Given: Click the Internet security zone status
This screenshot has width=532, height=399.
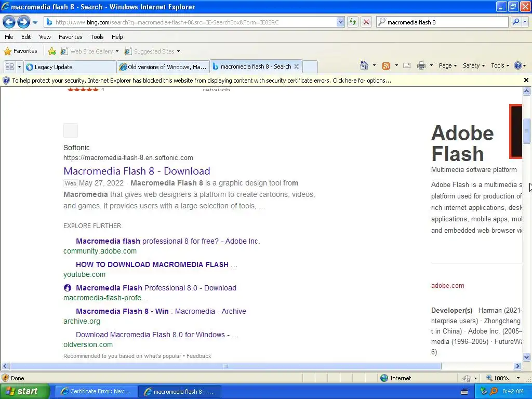Looking at the screenshot, I should [x=395, y=378].
